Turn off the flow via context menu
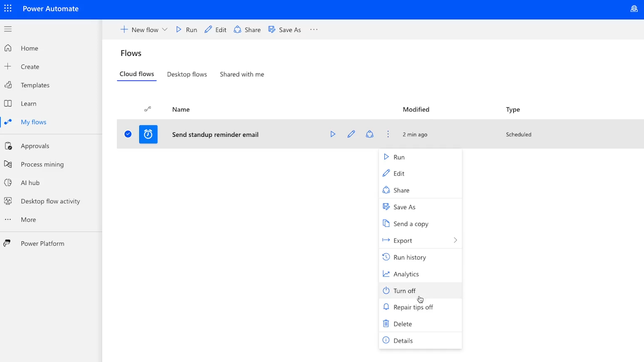This screenshot has height=362, width=644. (x=420, y=291)
